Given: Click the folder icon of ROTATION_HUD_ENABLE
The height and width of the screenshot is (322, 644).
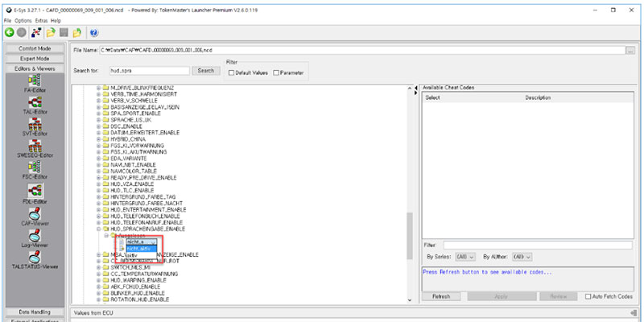Looking at the screenshot, I should pyautogui.click(x=106, y=299).
